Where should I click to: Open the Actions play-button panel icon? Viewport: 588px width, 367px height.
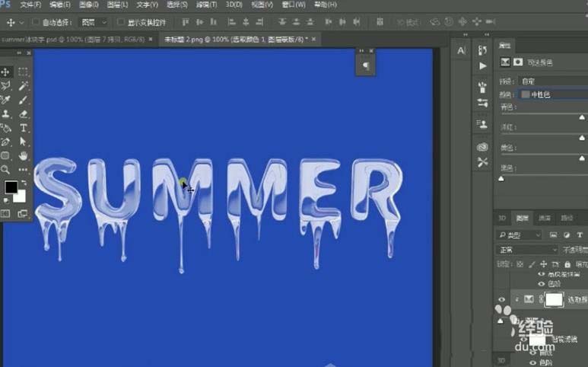pyautogui.click(x=482, y=67)
